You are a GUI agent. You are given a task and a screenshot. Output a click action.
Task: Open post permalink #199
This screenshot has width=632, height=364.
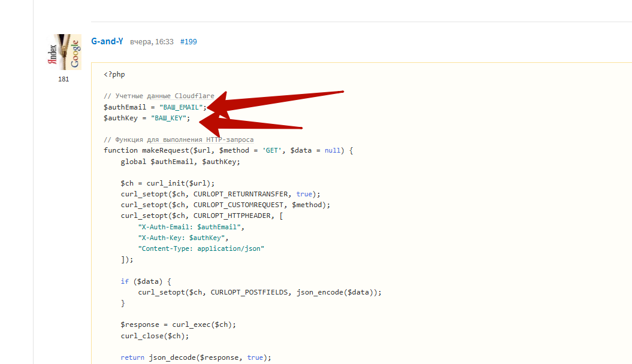pos(188,41)
